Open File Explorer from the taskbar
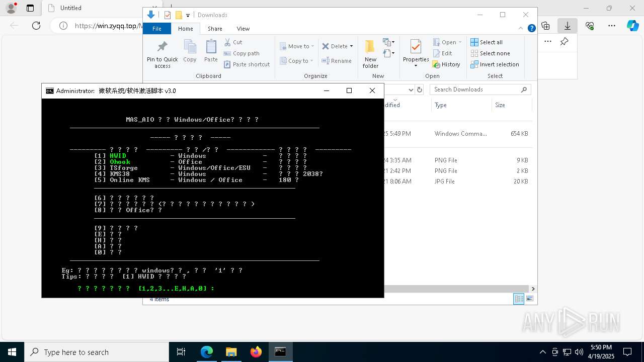The width and height of the screenshot is (644, 362). click(231, 352)
